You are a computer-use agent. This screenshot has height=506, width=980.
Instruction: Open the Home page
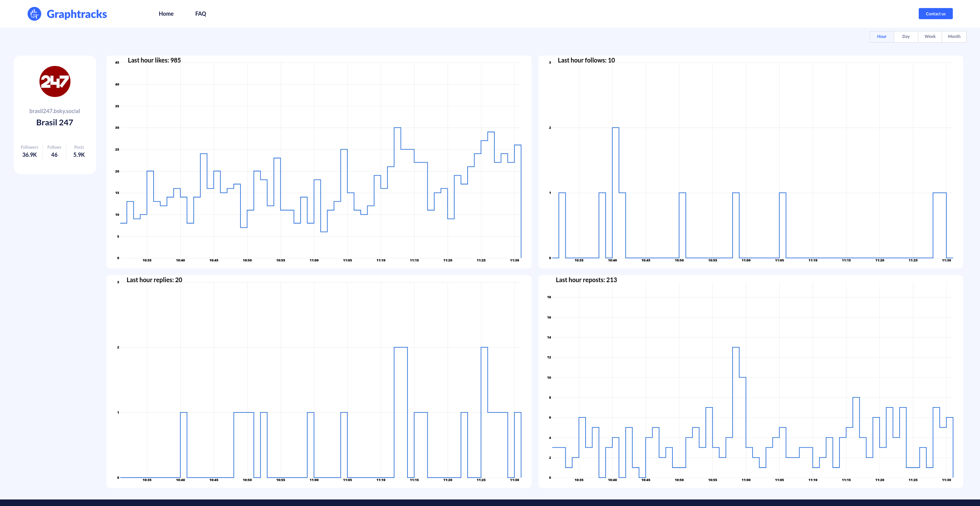coord(166,13)
